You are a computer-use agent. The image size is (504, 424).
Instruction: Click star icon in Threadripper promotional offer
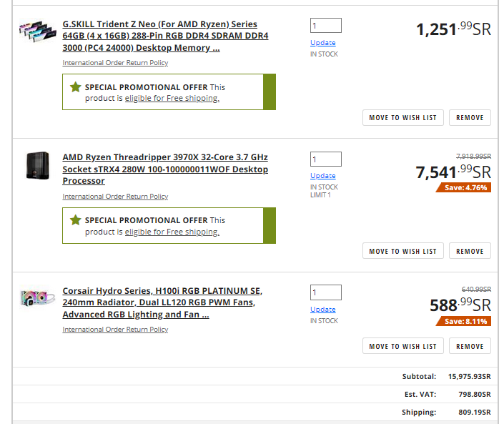[x=76, y=220]
